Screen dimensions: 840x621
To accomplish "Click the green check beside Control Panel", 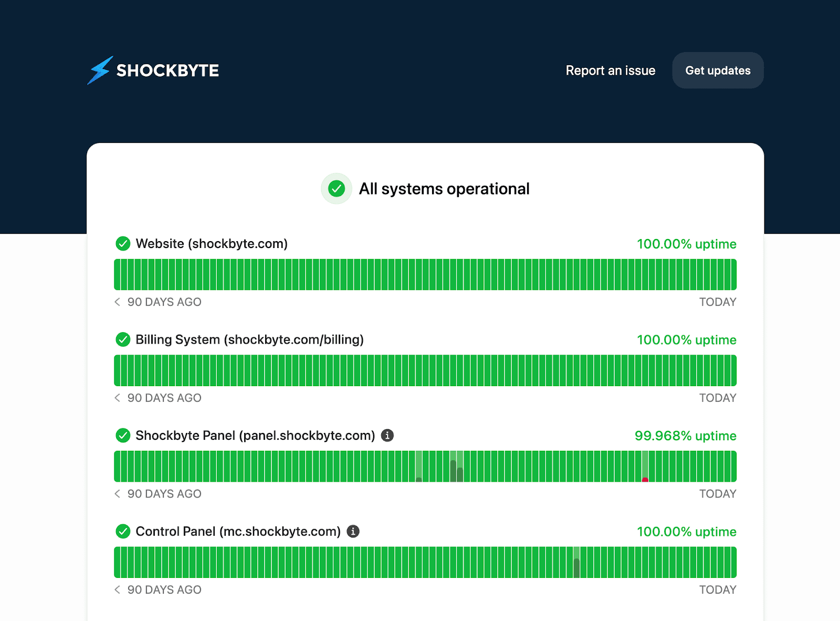I will pos(123,531).
